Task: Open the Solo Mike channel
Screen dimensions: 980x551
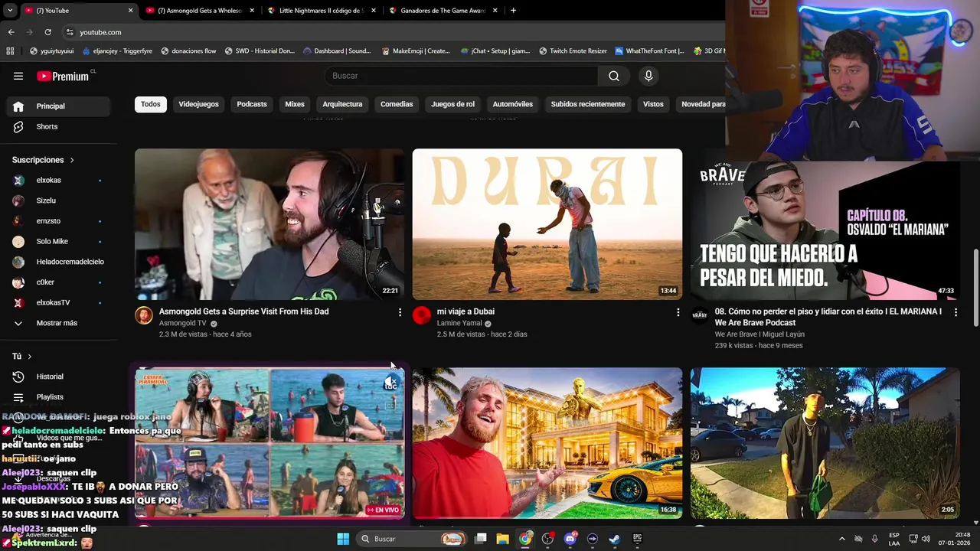Action: click(x=58, y=241)
